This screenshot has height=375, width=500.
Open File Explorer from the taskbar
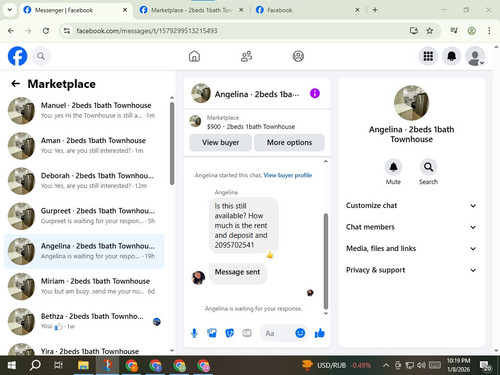pos(83,365)
